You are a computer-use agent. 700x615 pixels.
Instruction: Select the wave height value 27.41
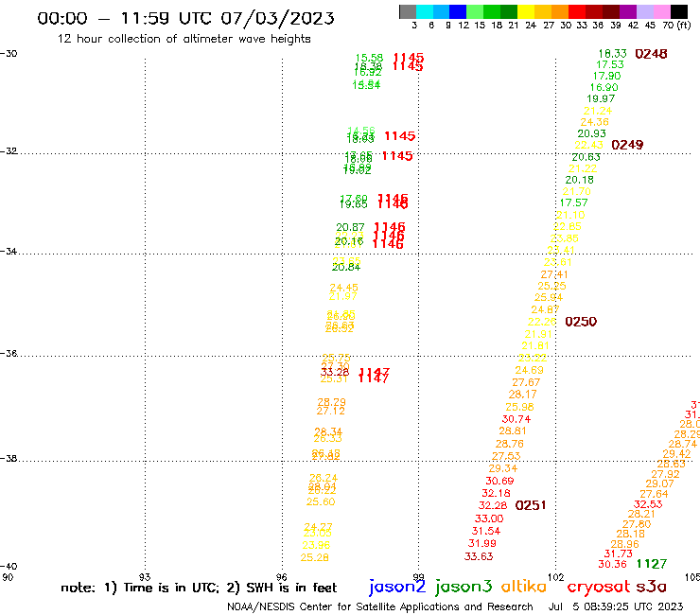554,274
